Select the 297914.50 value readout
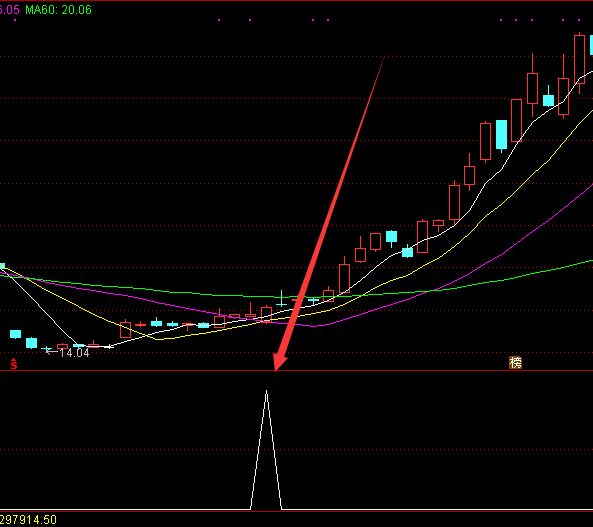The image size is (593, 527). pyautogui.click(x=28, y=520)
